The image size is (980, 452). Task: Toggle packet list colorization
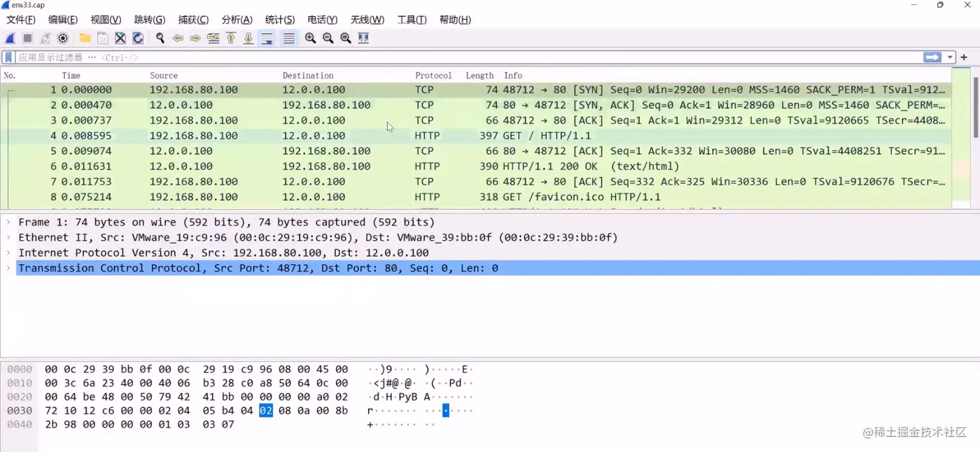(x=289, y=39)
